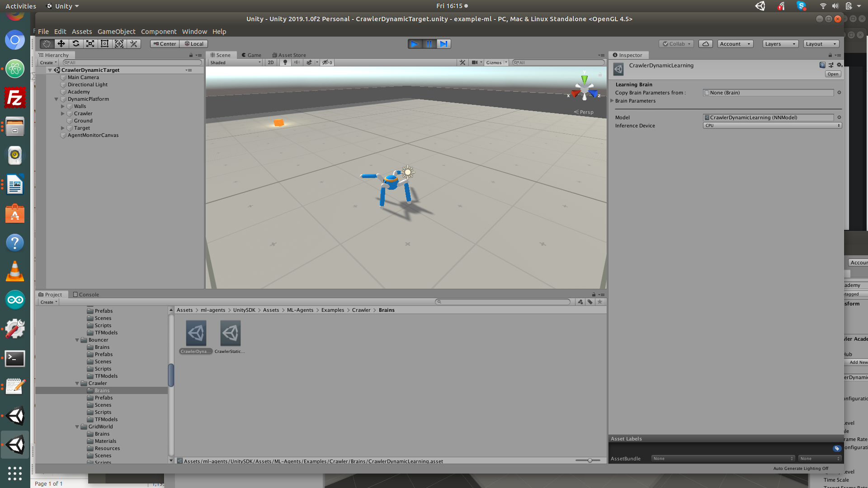This screenshot has width=868, height=488.
Task: Click the Open button in Inspector
Action: click(x=833, y=74)
